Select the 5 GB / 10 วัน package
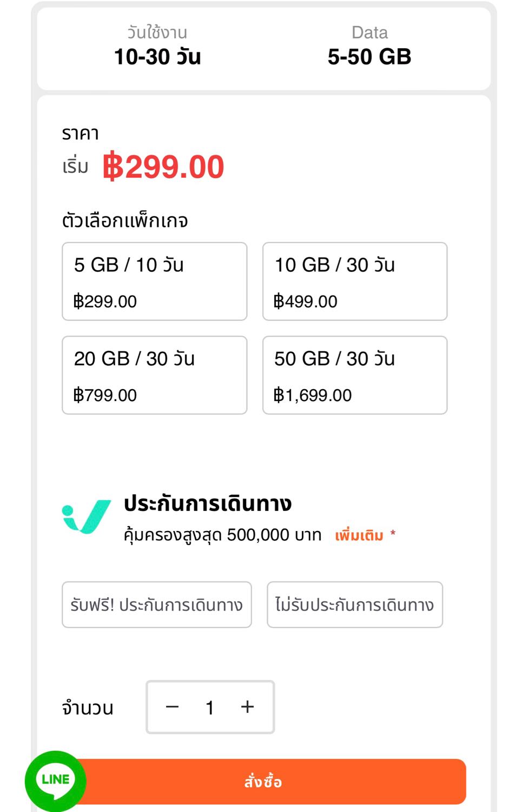The width and height of the screenshot is (528, 812). [155, 281]
